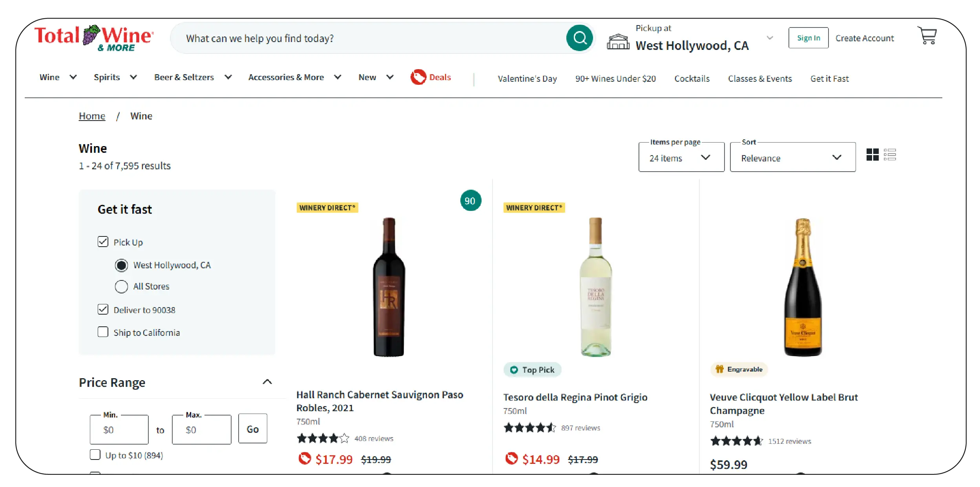Select the All Stores radio option
This screenshot has height=487, width=980.
pyautogui.click(x=122, y=286)
